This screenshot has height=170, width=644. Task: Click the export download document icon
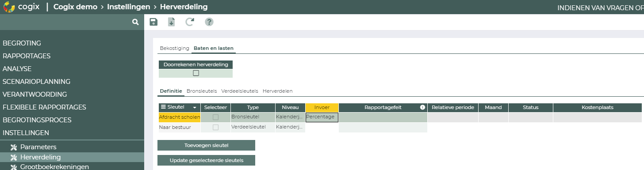click(171, 22)
